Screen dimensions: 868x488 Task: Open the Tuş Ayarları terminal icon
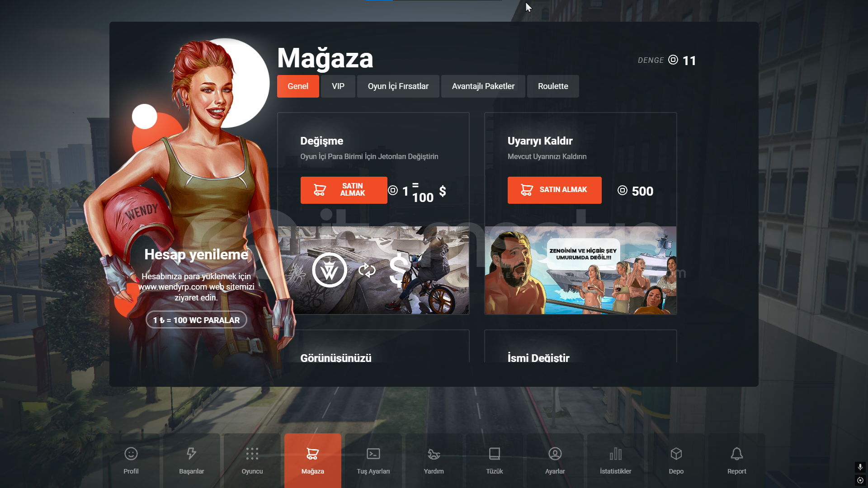pos(373,454)
